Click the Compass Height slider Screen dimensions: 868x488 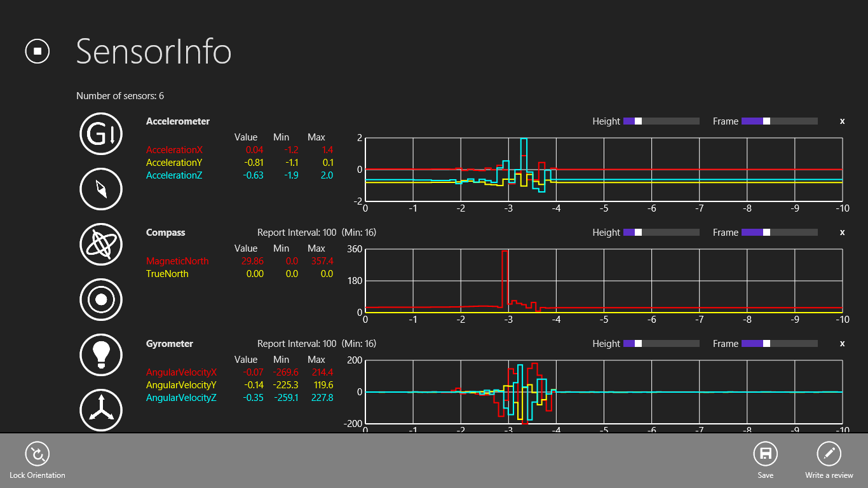tap(639, 232)
